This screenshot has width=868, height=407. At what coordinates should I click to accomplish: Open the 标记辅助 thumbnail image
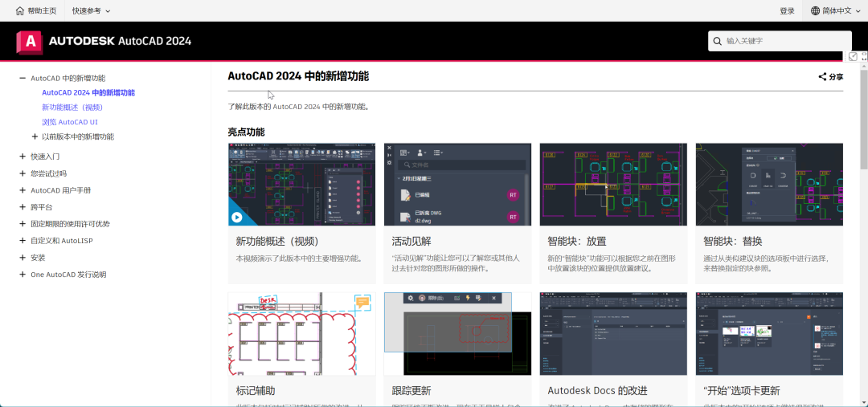tap(301, 334)
